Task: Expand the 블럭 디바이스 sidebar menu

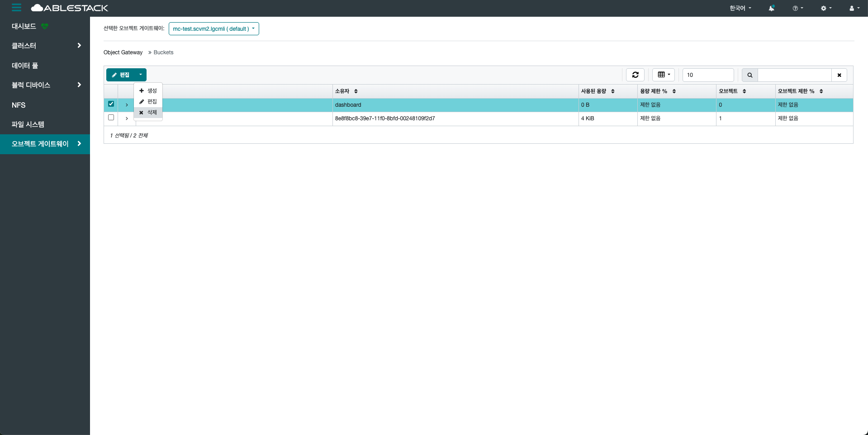Action: pos(45,85)
